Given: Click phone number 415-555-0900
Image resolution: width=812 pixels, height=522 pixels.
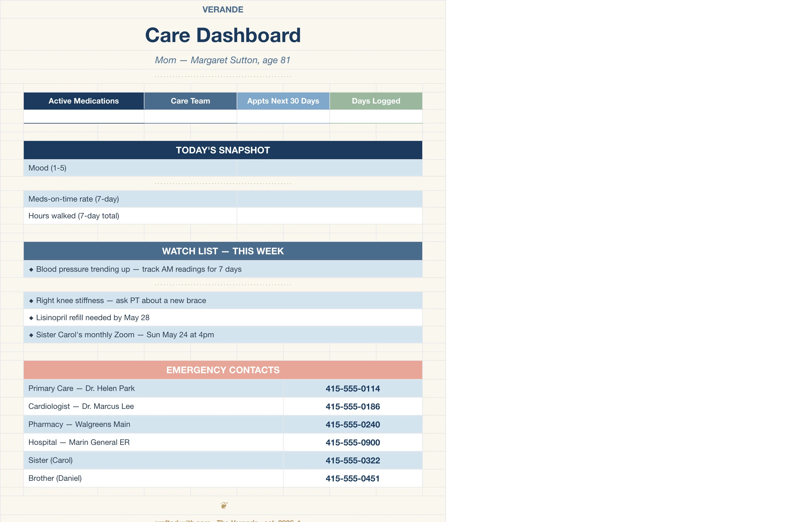Looking at the screenshot, I should (x=353, y=442).
